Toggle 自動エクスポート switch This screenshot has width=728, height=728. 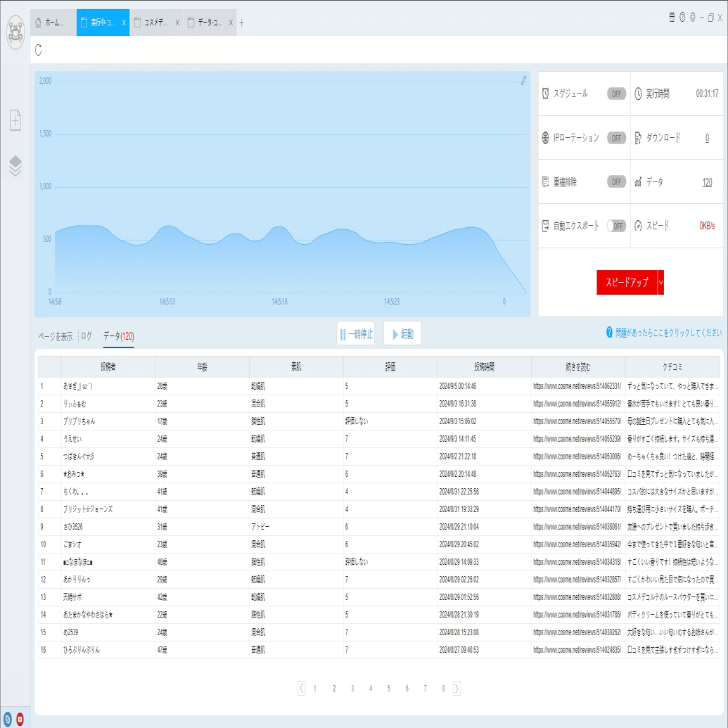617,226
